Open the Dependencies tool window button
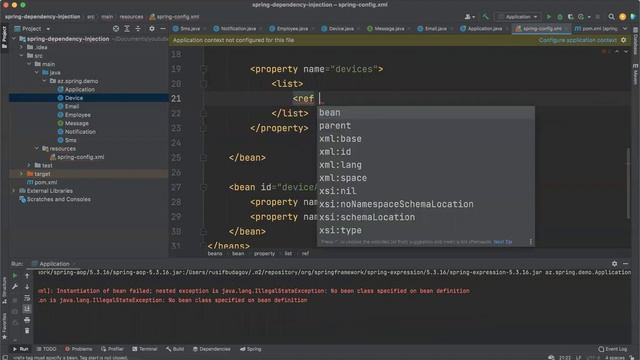 click(212, 349)
